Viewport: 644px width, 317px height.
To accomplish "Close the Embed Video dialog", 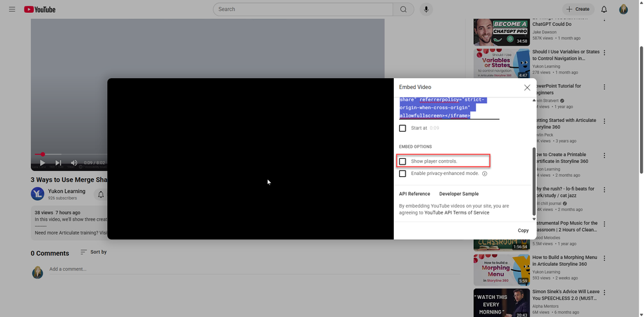I will point(527,87).
